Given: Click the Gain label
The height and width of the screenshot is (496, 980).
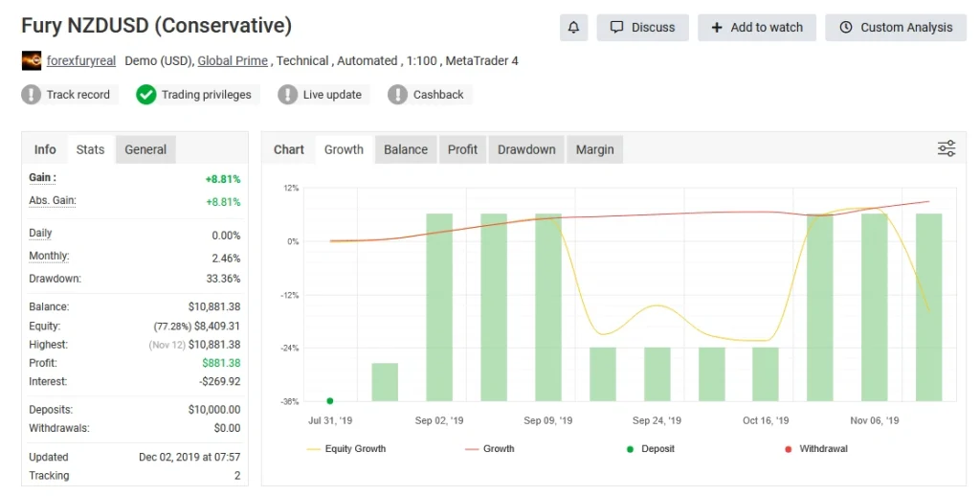Looking at the screenshot, I should coord(42,178).
